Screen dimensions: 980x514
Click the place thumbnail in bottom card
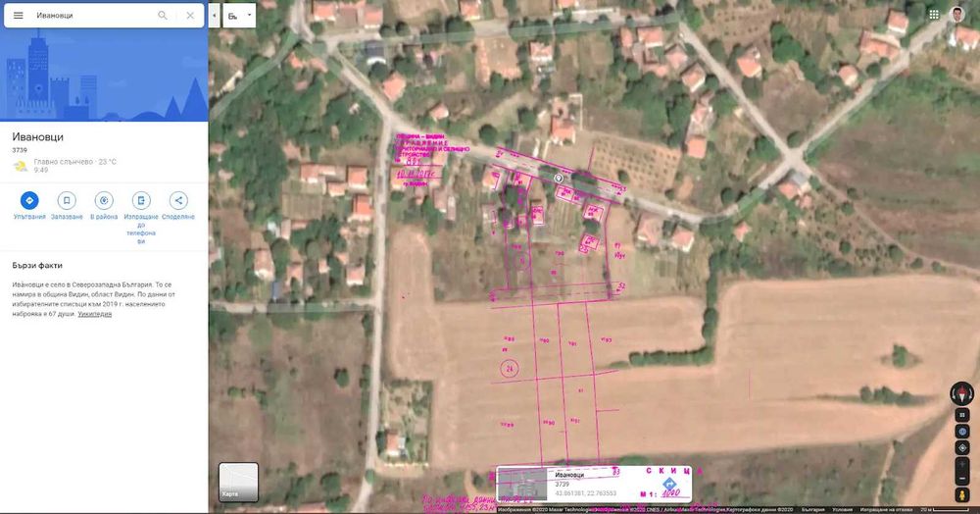523,484
